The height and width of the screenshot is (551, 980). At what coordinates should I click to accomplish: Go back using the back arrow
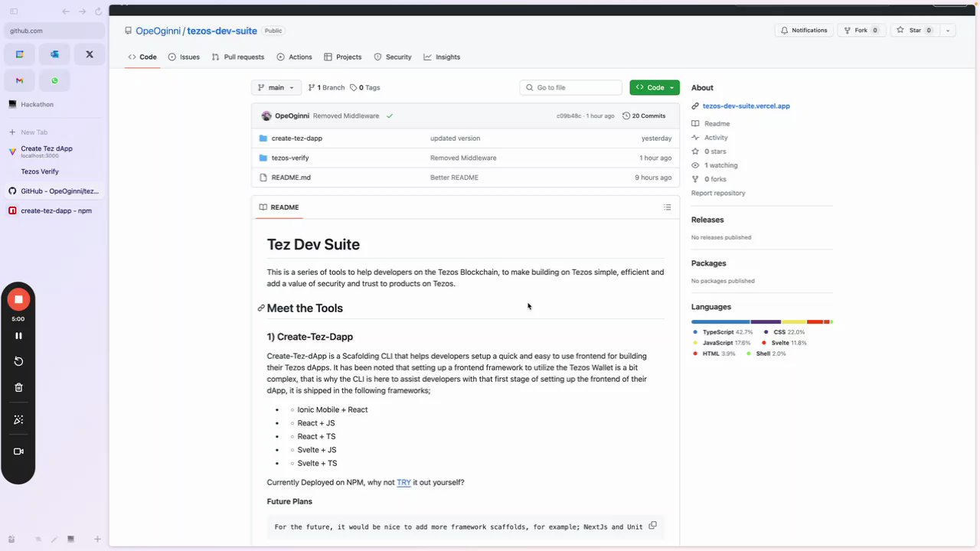pyautogui.click(x=66, y=11)
